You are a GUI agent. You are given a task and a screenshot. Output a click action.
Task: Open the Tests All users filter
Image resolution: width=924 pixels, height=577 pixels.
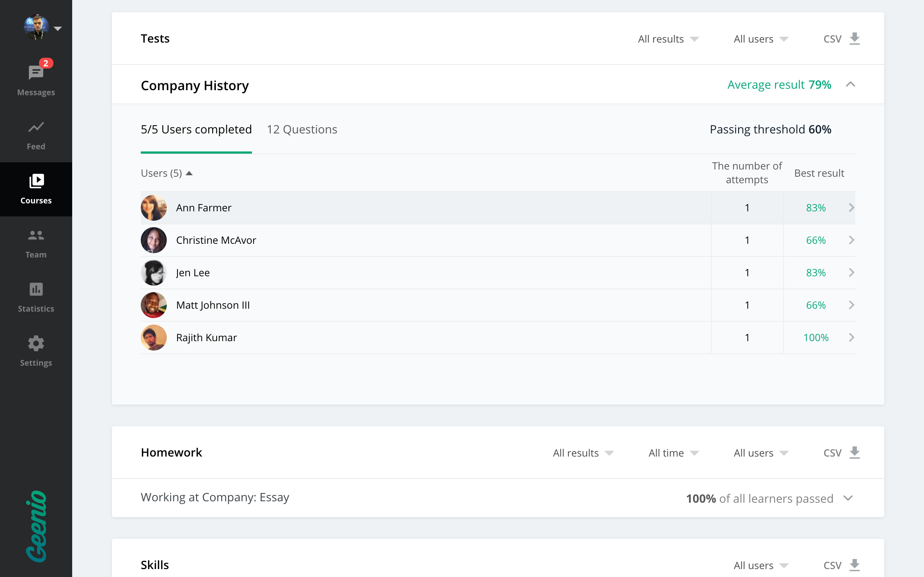pos(760,39)
